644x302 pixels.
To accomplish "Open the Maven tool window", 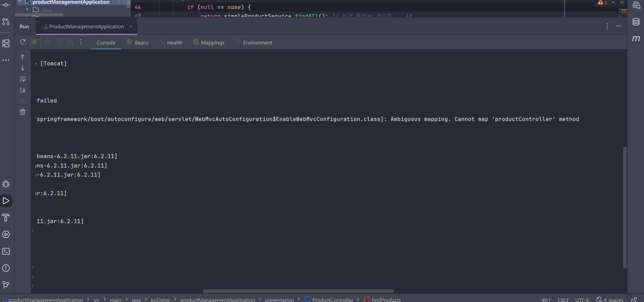I will pyautogui.click(x=636, y=38).
